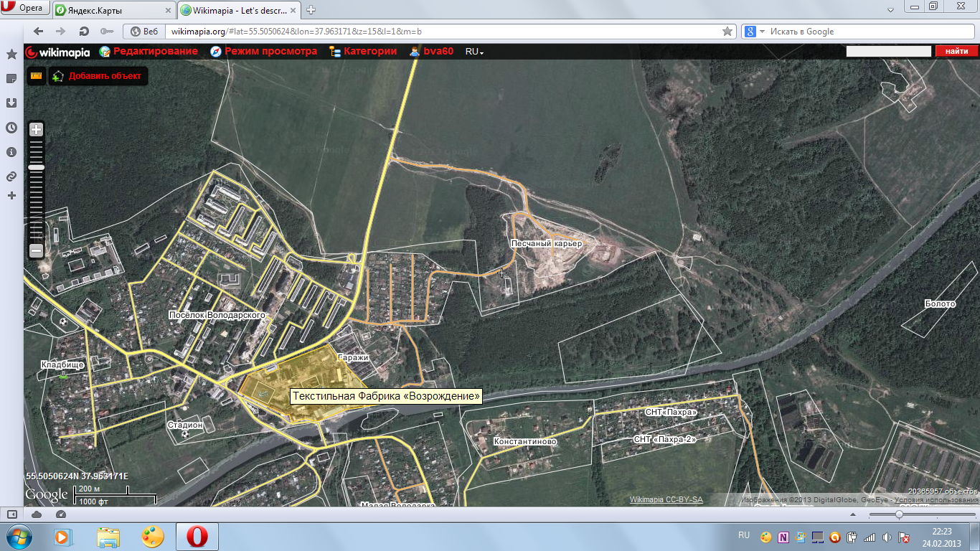The image size is (980, 551).
Task: Switch to the Яндекс.Карты tab
Action: (112, 10)
